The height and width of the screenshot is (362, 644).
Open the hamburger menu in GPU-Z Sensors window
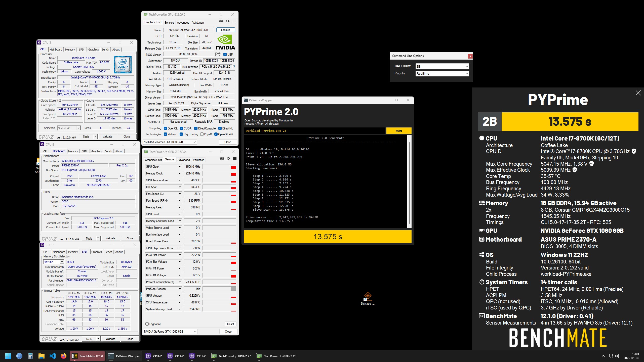pos(235,159)
